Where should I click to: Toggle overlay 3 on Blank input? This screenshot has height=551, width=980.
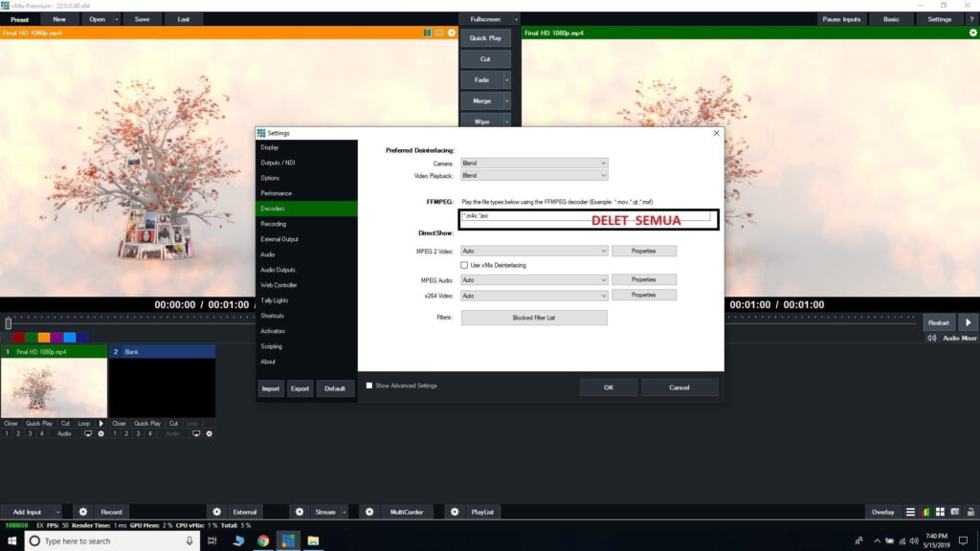pyautogui.click(x=138, y=433)
